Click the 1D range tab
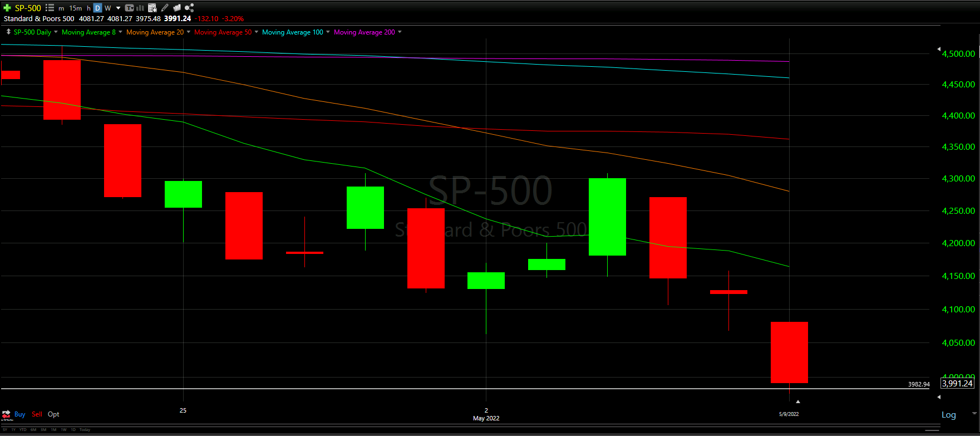 (73, 430)
